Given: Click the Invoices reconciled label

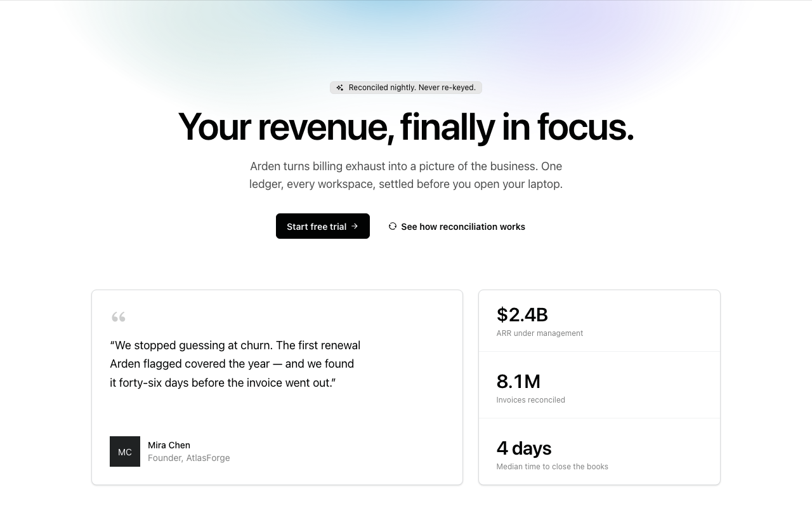Looking at the screenshot, I should (x=531, y=400).
